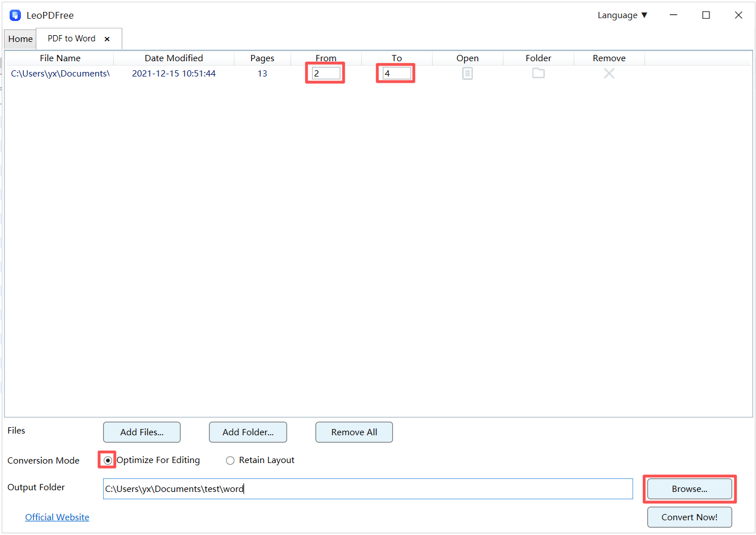Focus the From page number field

(x=326, y=73)
